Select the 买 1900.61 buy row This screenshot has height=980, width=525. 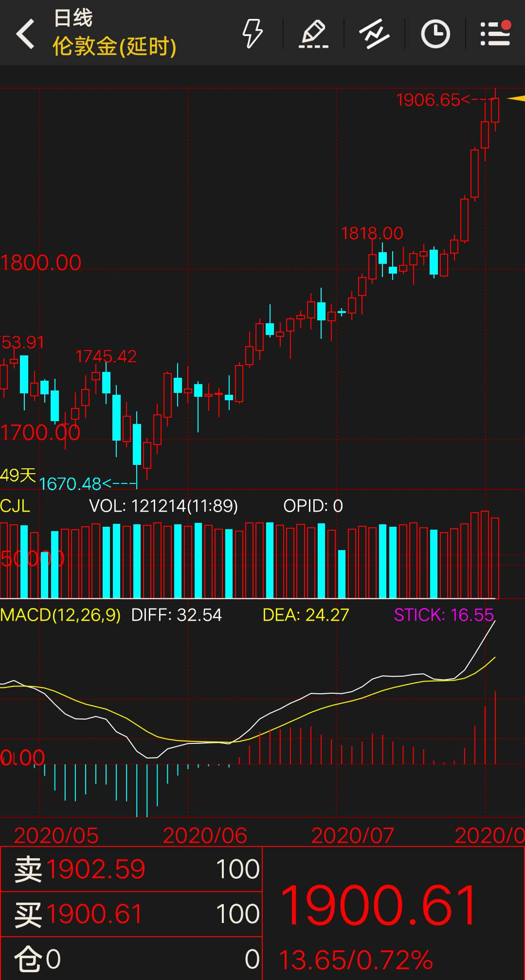[131, 914]
